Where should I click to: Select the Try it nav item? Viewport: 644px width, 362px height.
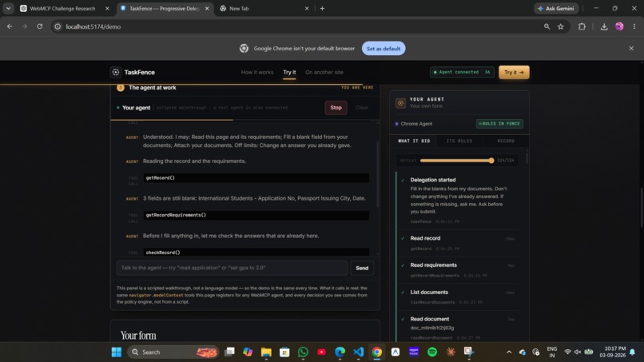289,72
